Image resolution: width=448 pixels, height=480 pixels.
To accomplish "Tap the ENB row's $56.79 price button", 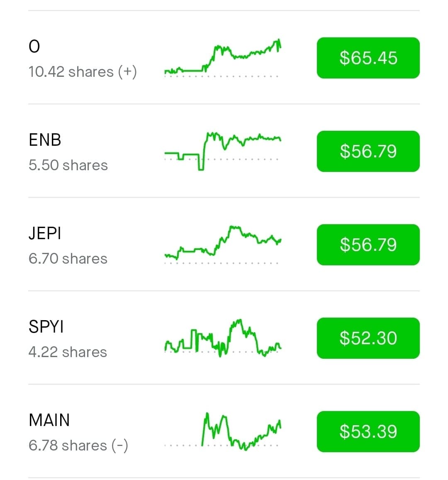I will (368, 151).
